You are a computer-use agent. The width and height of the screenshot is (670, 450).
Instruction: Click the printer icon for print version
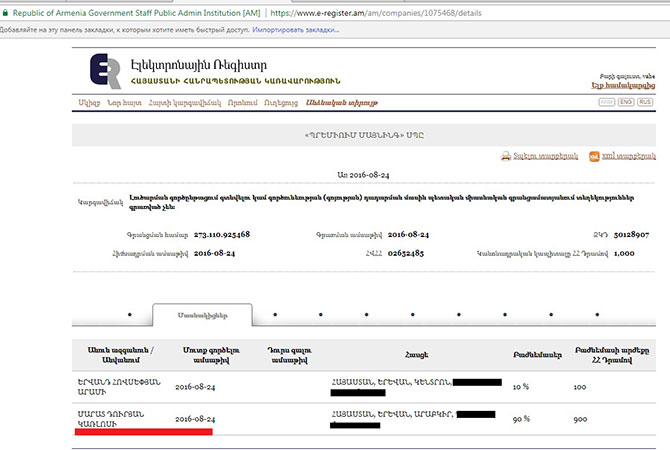506,156
